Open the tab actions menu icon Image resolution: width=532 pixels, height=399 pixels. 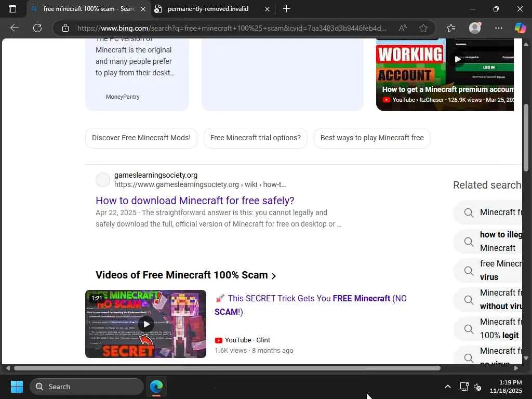tap(12, 9)
